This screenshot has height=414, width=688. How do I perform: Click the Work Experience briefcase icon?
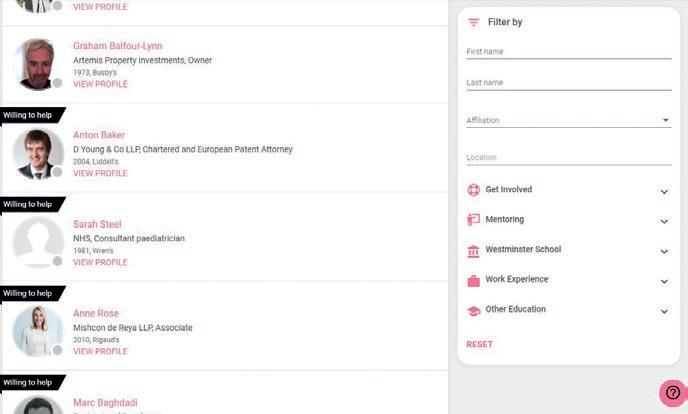pyautogui.click(x=474, y=280)
